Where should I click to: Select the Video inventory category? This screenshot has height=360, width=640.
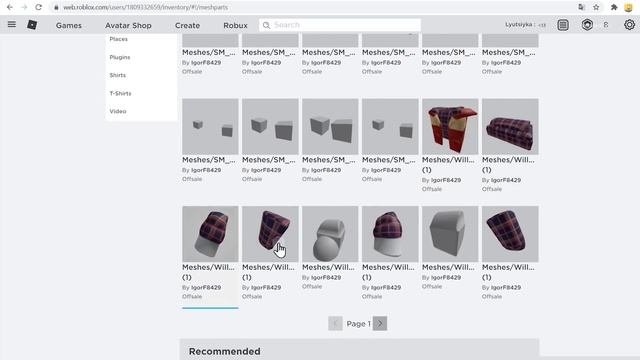(118, 111)
